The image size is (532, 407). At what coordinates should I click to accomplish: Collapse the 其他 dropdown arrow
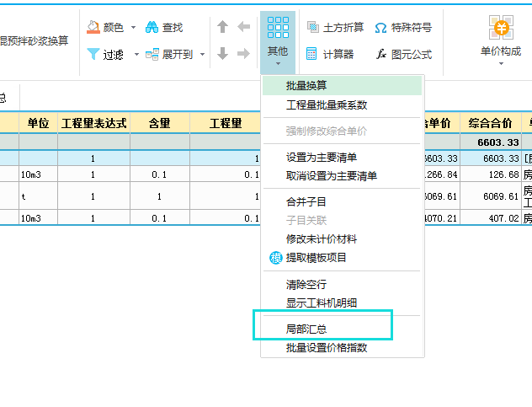coord(278,64)
